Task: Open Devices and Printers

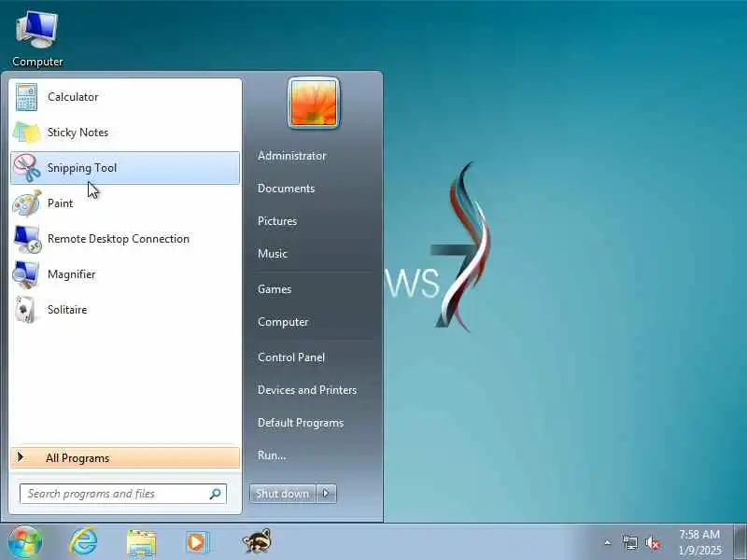Action: (x=307, y=390)
